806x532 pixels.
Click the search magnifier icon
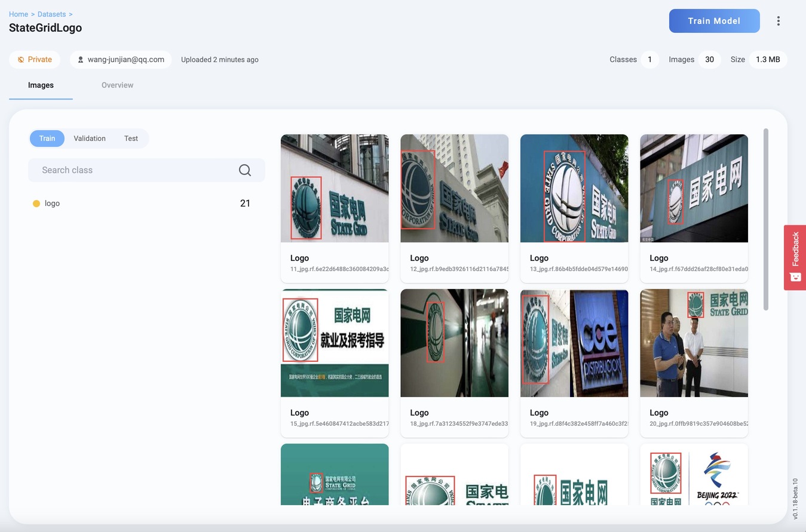(244, 170)
